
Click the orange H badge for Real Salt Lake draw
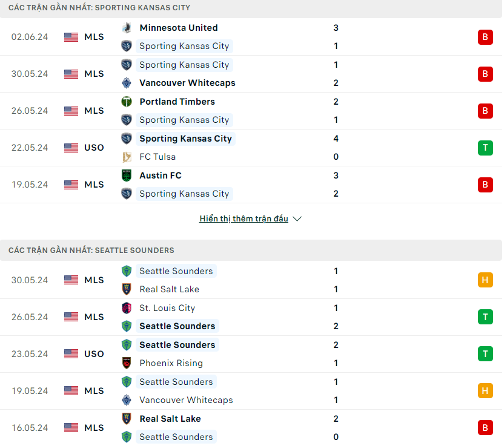coord(485,280)
